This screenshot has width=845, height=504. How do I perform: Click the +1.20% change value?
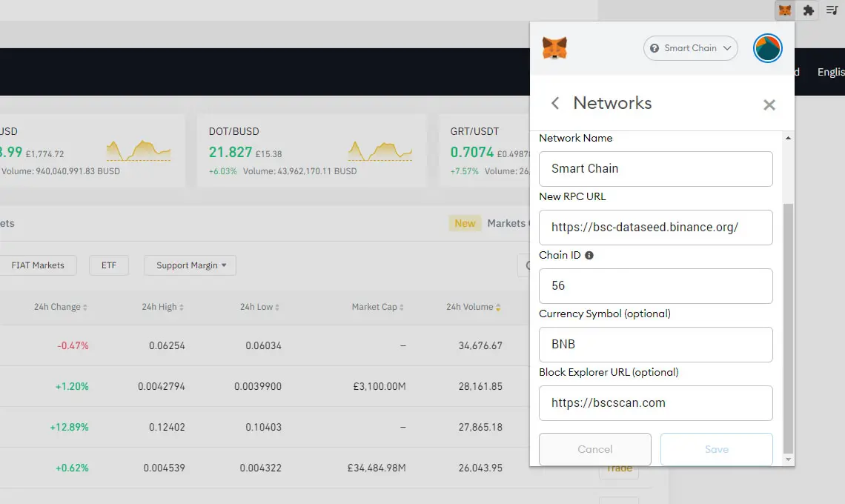point(72,386)
